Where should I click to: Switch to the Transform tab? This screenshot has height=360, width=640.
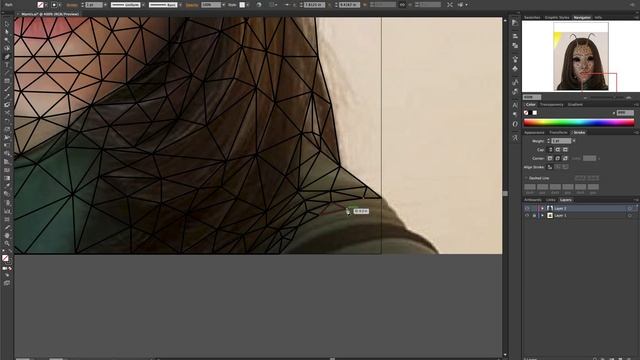tap(558, 133)
